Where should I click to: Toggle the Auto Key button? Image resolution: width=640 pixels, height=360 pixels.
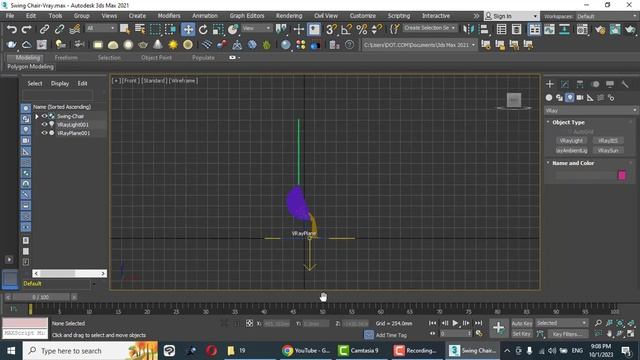pyautogui.click(x=522, y=323)
